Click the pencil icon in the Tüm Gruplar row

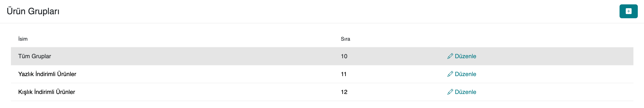click(x=450, y=56)
